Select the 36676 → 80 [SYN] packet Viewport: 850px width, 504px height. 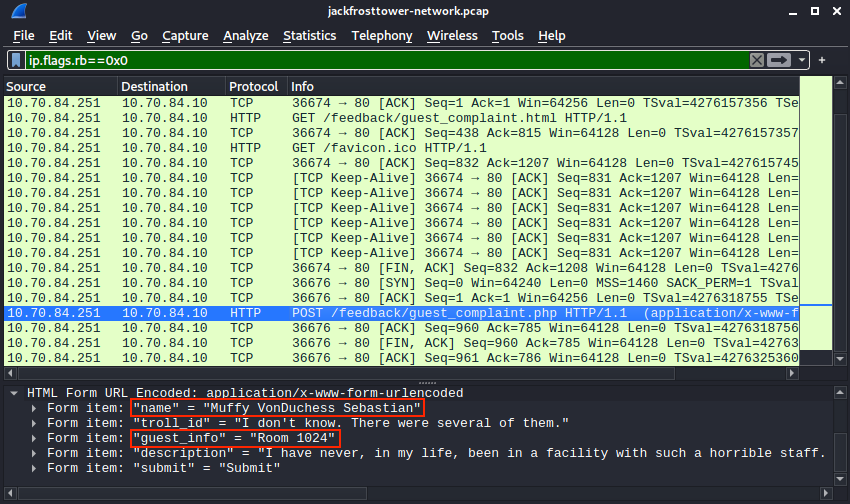click(402, 283)
